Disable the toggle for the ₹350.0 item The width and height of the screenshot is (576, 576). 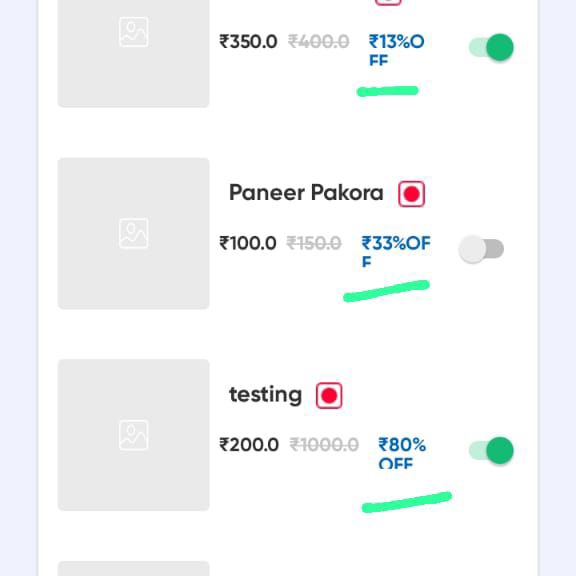(x=491, y=47)
